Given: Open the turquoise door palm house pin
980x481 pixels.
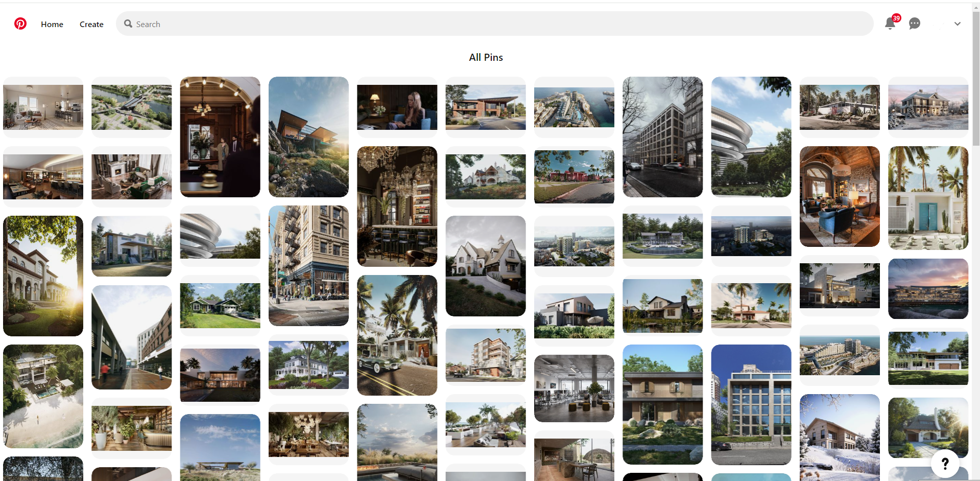Looking at the screenshot, I should click(928, 198).
